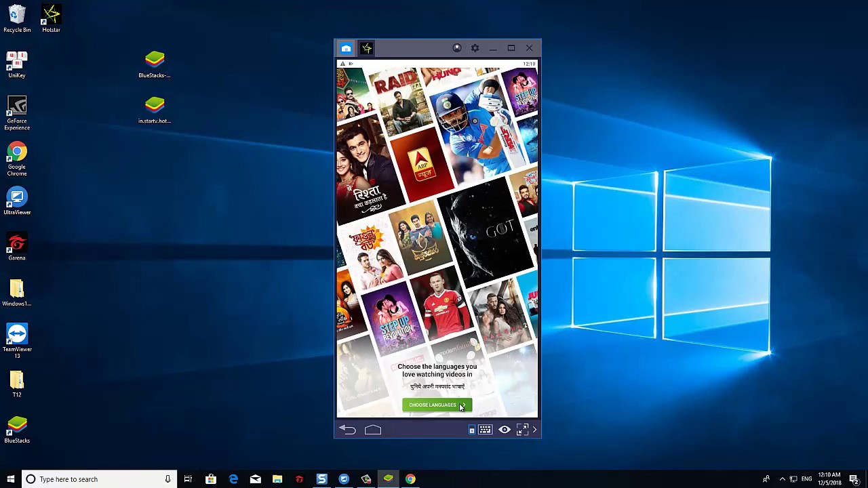
Task: Click the "Choose the languages you love" heading
Action: pyautogui.click(x=437, y=370)
